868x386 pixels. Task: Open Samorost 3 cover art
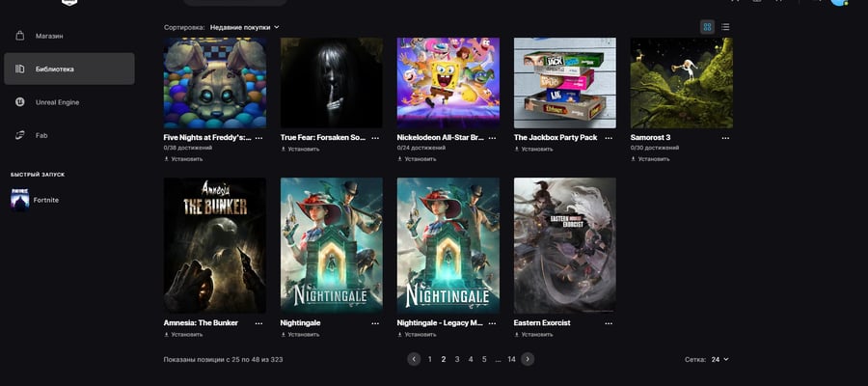point(682,83)
